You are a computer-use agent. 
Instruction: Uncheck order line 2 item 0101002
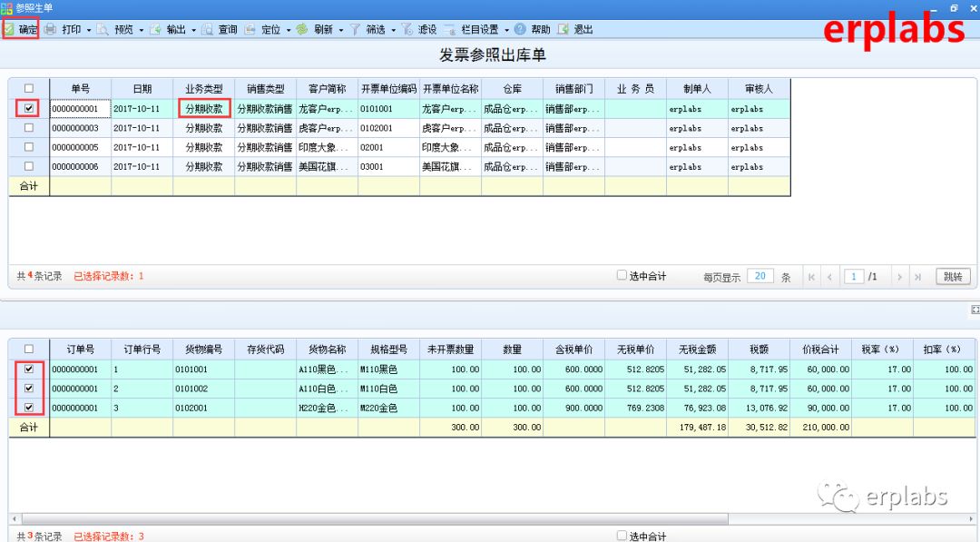point(29,389)
